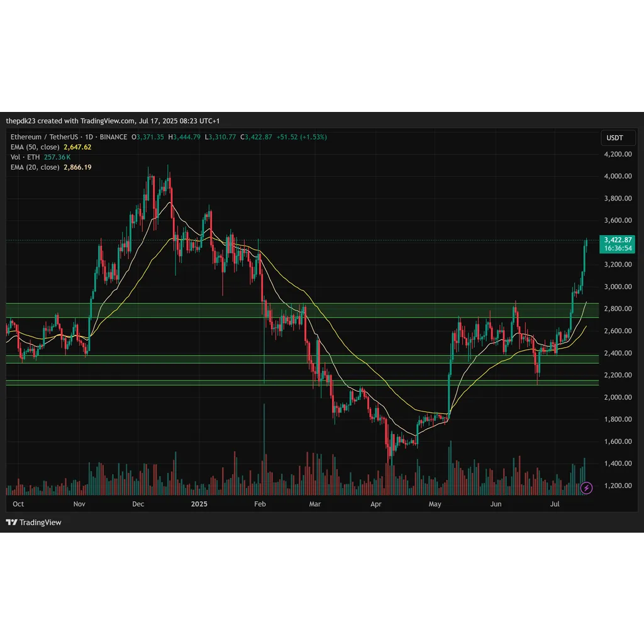Click the 2,000.00 price axis label

[x=618, y=397]
